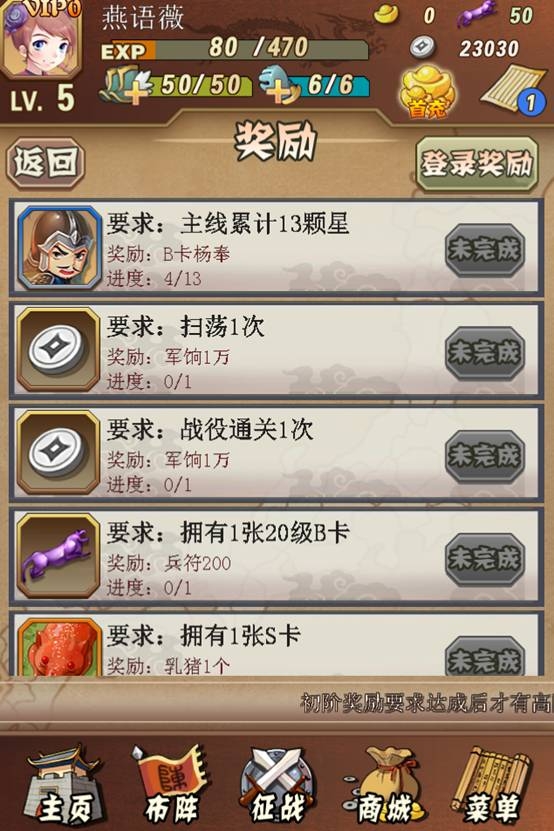This screenshot has height=831, width=554.
Task: Click 未完成 for 战役通关1次
Action: click(x=485, y=457)
